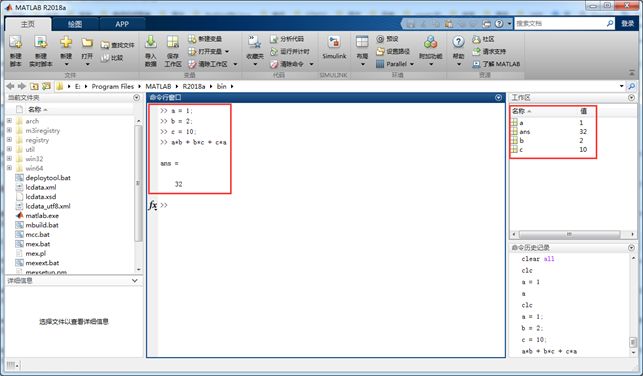Click Clear Commands (清除命令)
Image resolution: width=643 pixels, height=376 pixels.
click(287, 64)
